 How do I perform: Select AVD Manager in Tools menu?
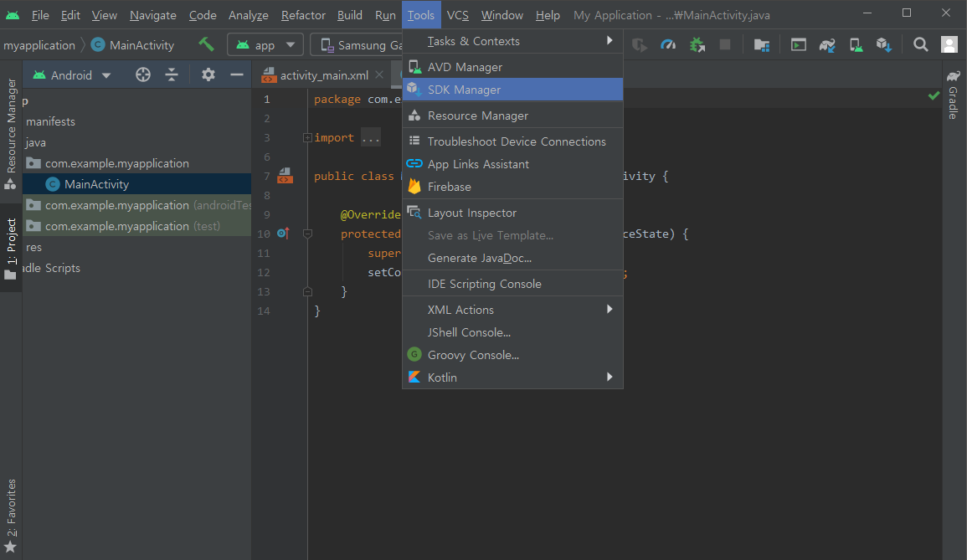(x=512, y=67)
